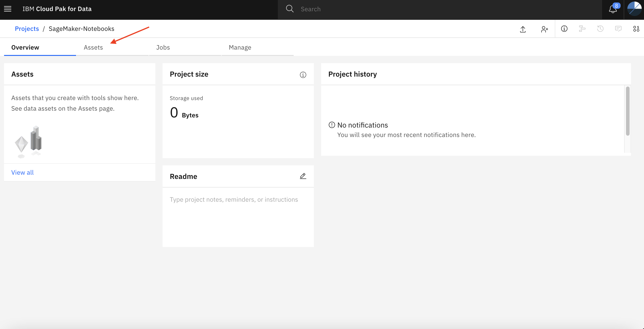The width and height of the screenshot is (644, 329).
Task: Click the Projects breadcrumb link
Action: coord(27,29)
